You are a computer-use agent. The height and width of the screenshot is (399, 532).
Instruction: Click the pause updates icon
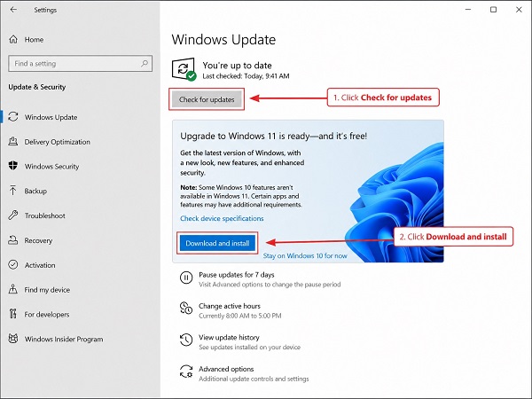click(186, 278)
